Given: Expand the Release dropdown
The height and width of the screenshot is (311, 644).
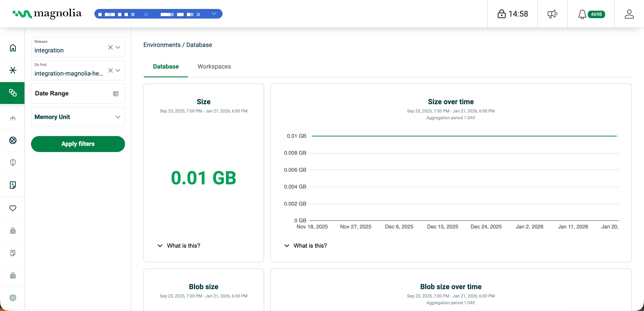Looking at the screenshot, I should (118, 47).
